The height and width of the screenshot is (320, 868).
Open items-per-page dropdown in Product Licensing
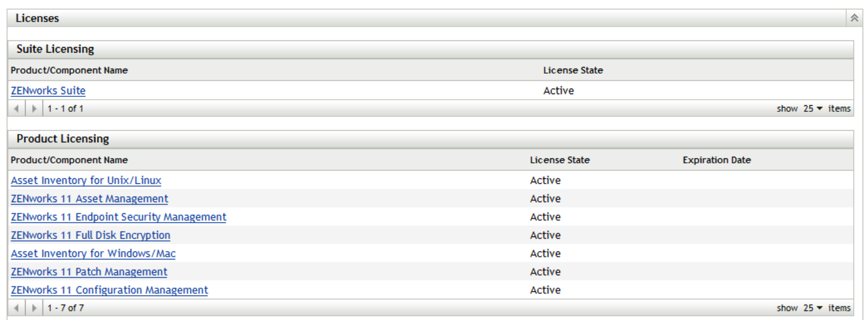[x=813, y=308]
